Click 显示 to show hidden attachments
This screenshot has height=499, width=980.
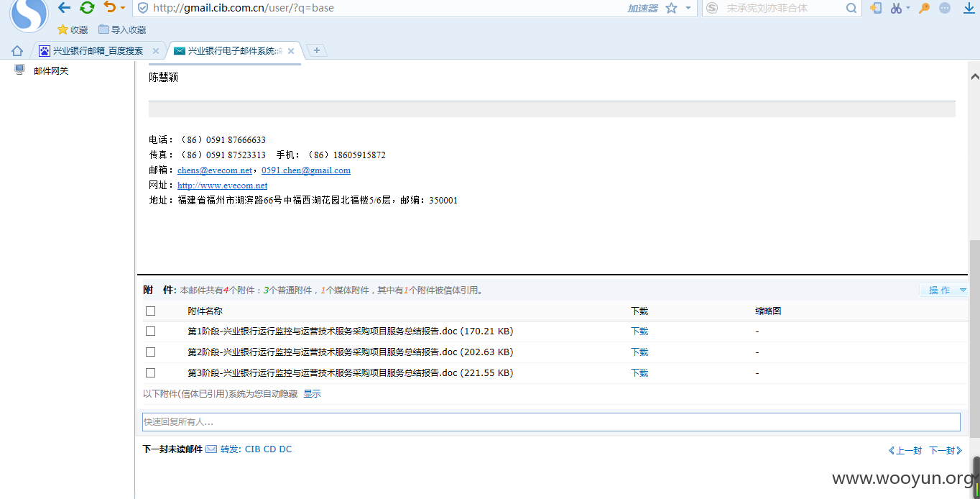click(x=312, y=394)
